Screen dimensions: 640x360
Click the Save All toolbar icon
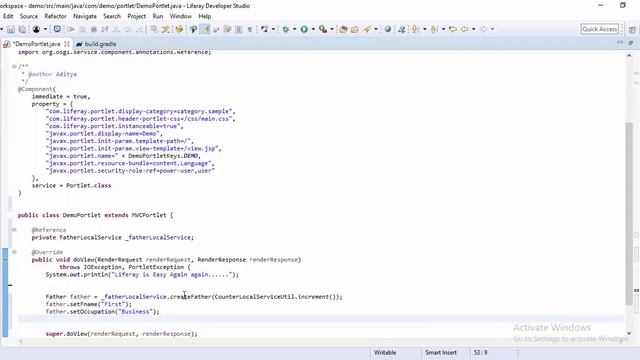tap(22, 29)
